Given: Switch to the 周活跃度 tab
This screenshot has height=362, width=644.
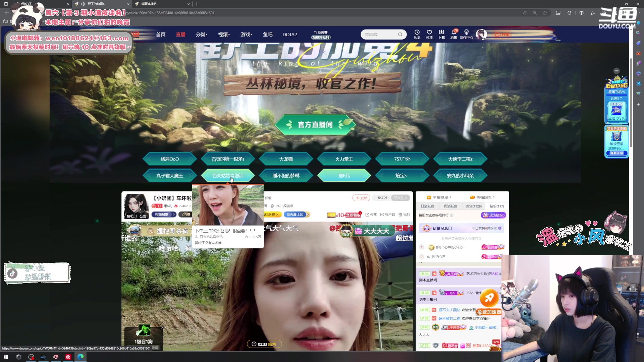Looking at the screenshot, I should 450,206.
